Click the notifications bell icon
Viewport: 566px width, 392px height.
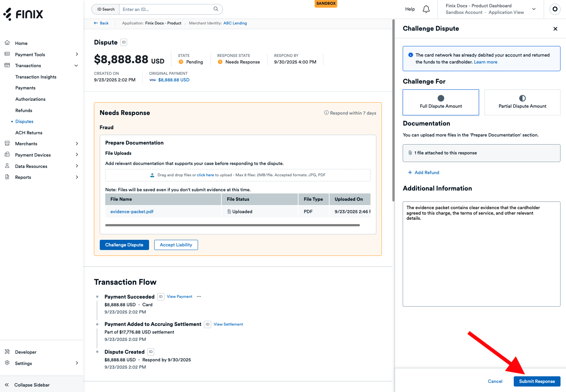click(426, 9)
